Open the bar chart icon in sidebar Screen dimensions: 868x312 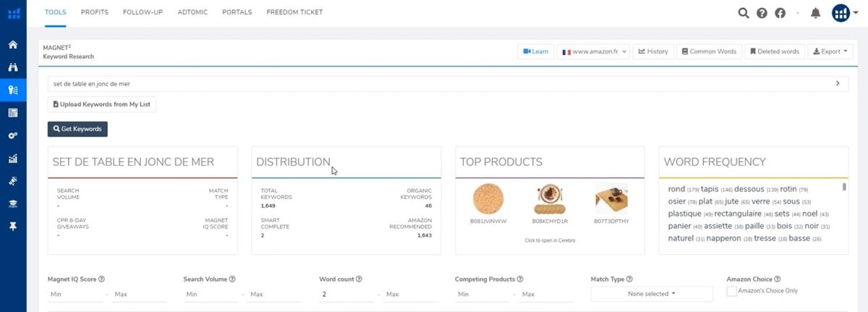(x=13, y=158)
